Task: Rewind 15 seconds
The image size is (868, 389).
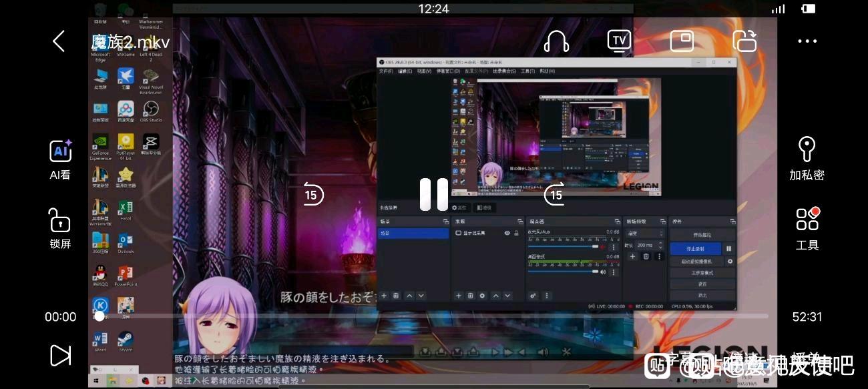Action: pos(311,195)
